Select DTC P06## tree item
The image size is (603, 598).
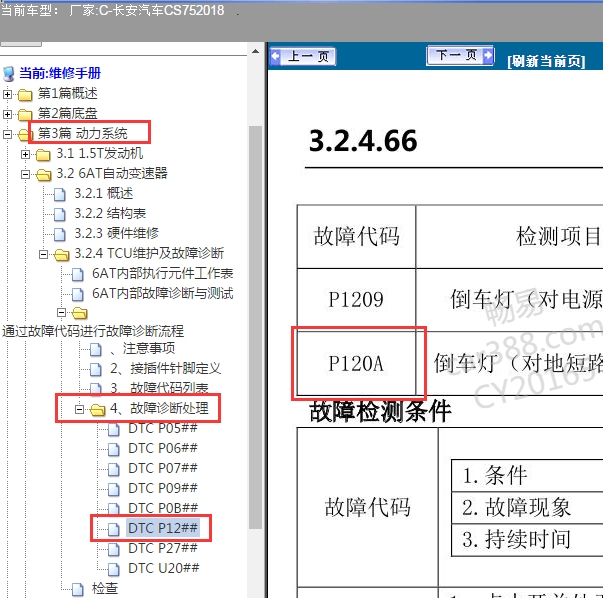coord(163,448)
